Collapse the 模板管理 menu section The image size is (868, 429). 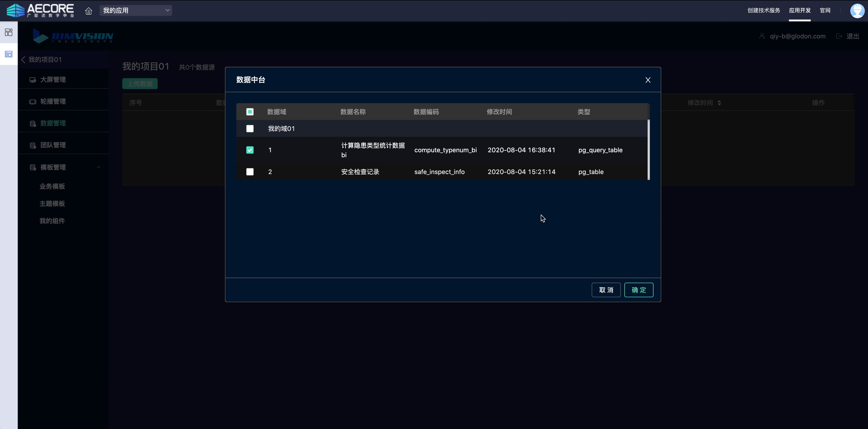click(98, 167)
